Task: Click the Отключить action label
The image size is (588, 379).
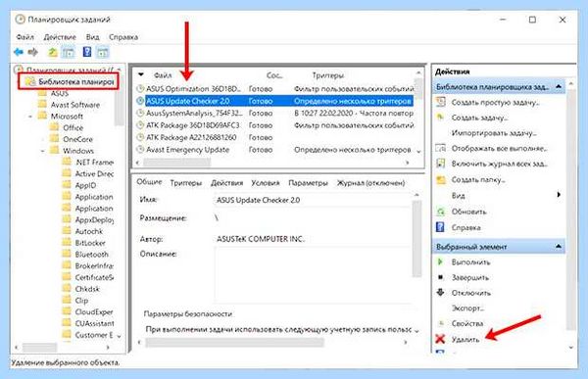Action: point(471,293)
